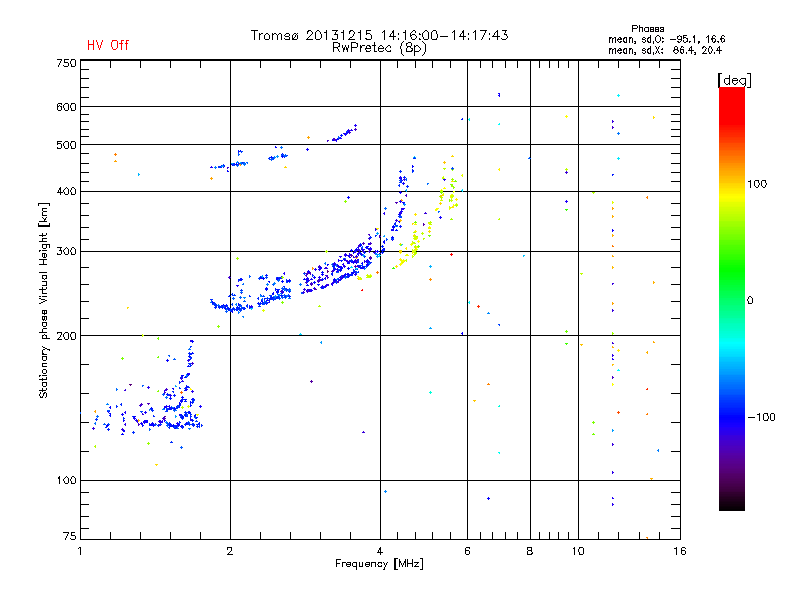Click the y-axis '600' tick label
This screenshot has width=800, height=600.
pyautogui.click(x=66, y=107)
